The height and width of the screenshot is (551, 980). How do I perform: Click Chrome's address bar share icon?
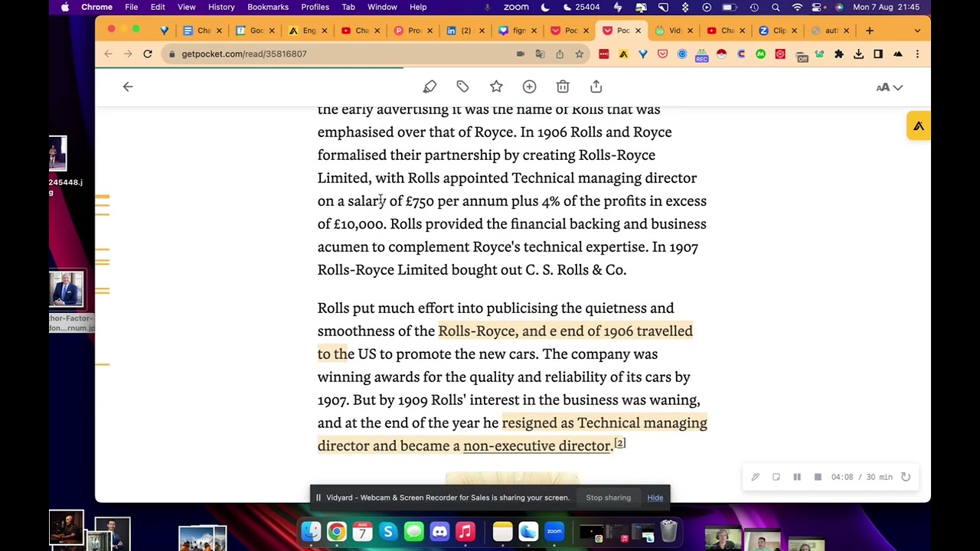[x=560, y=54]
